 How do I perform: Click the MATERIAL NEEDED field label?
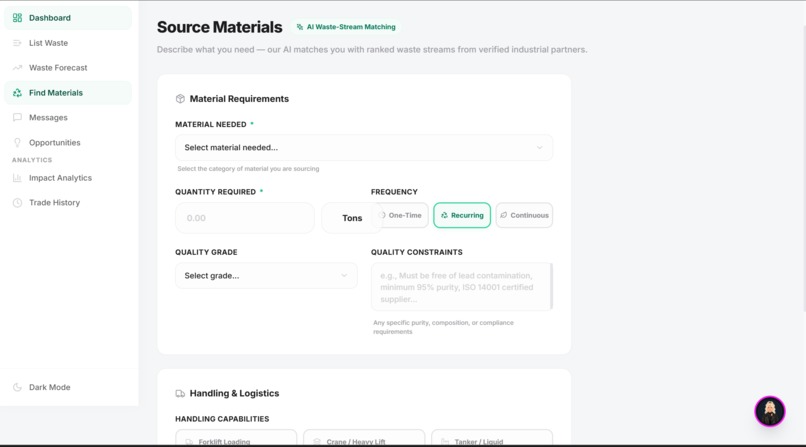tap(211, 125)
